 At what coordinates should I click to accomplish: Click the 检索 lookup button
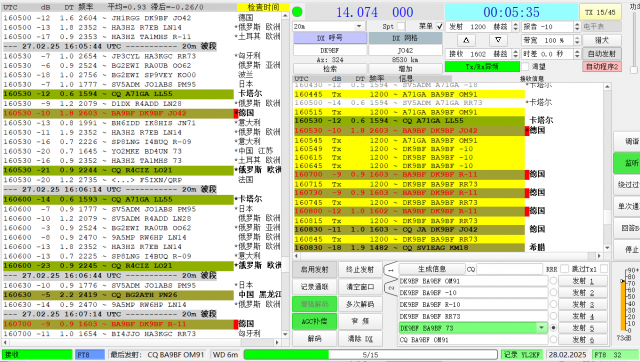pyautogui.click(x=330, y=69)
